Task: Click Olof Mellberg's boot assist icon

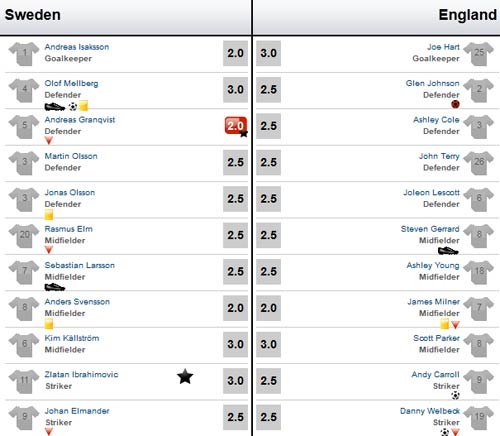Action: pyautogui.click(x=55, y=107)
